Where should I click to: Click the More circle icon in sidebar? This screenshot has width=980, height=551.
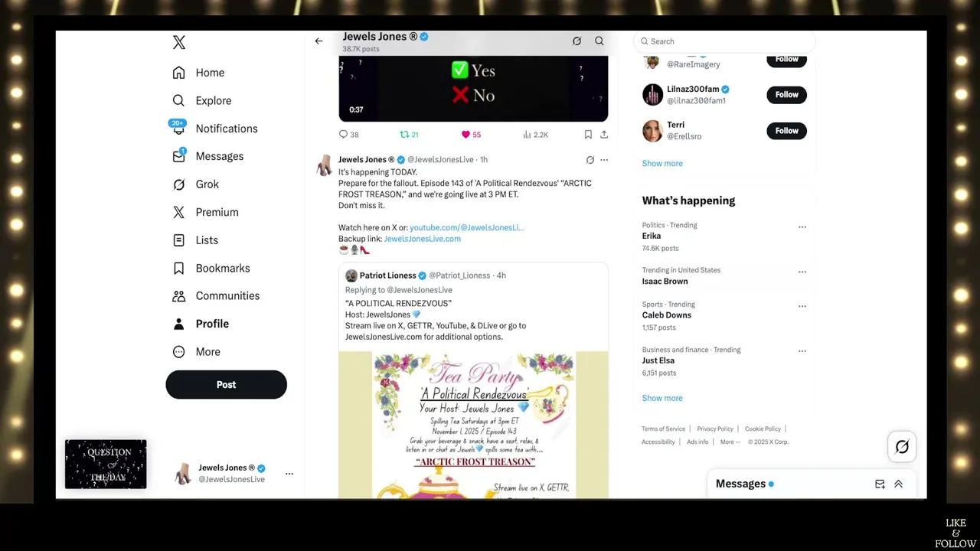coord(178,351)
